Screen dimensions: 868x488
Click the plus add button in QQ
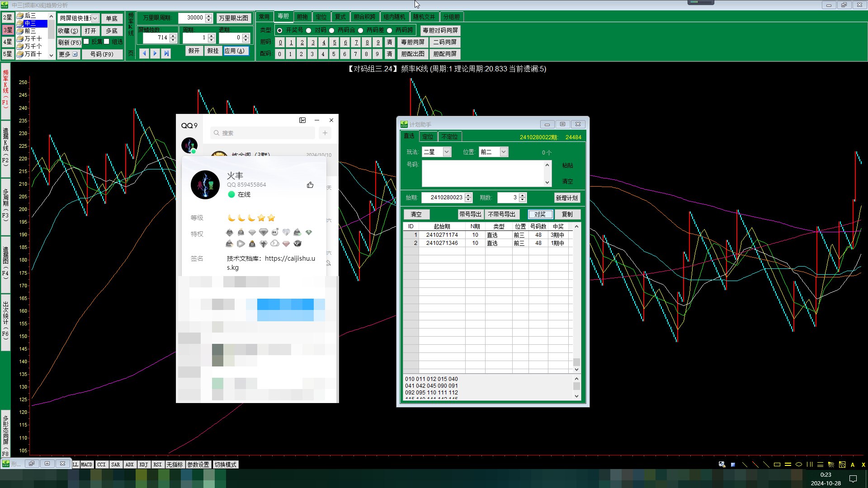pos(325,133)
